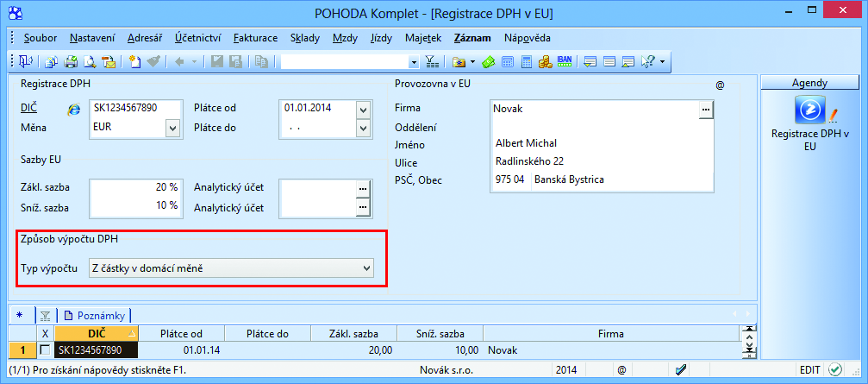
Task: Click the @ icon above Provozovna v EU
Action: coord(720,85)
